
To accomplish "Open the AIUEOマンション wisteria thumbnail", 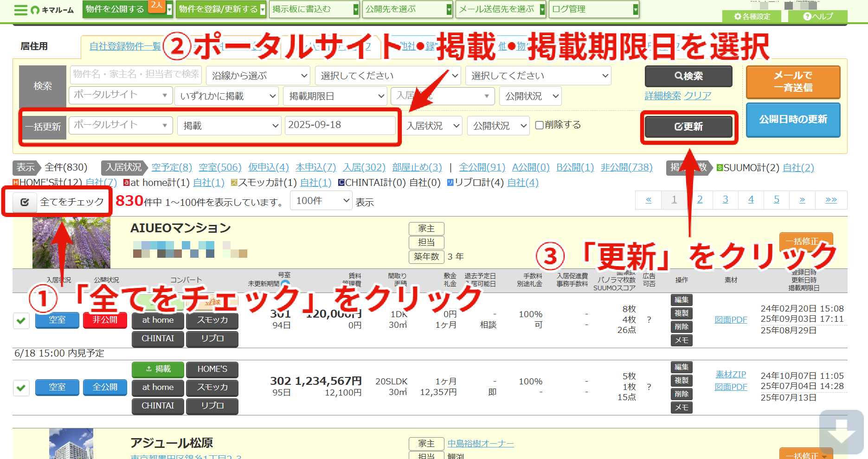I will 71,242.
